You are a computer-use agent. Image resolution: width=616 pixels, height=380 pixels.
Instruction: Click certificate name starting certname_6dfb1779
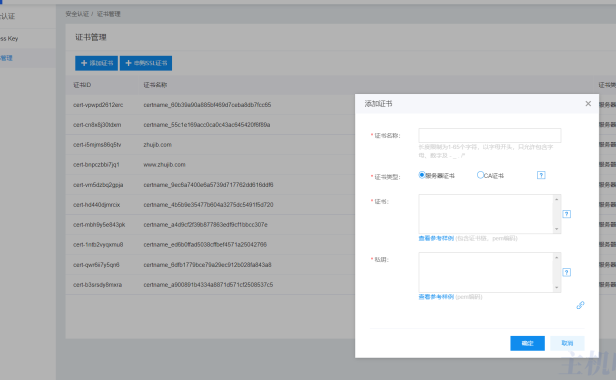[207, 265]
